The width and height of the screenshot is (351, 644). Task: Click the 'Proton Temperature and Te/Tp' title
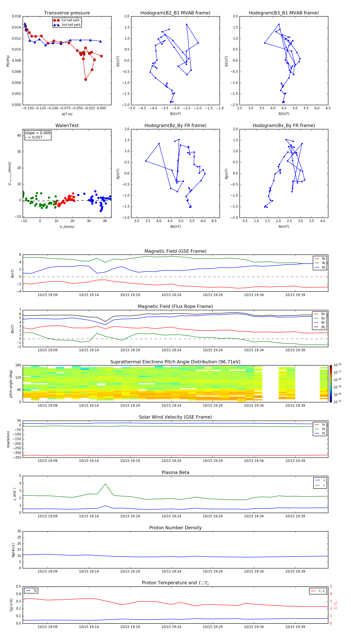[x=175, y=583]
